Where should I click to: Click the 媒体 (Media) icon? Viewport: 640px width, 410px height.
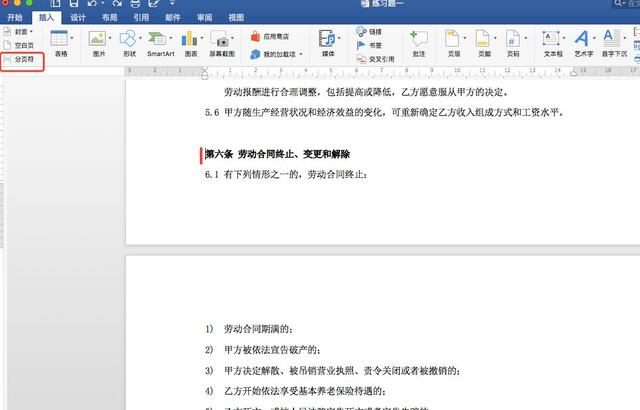pyautogui.click(x=327, y=38)
